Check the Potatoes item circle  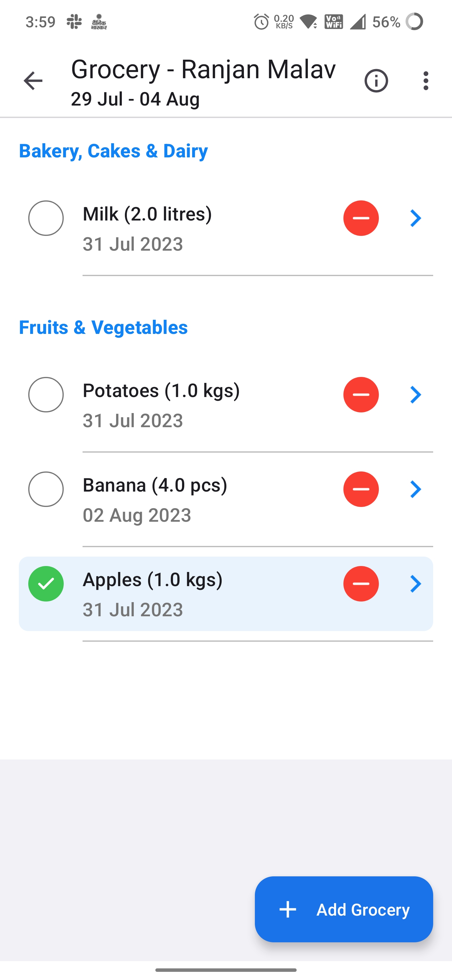[46, 395]
